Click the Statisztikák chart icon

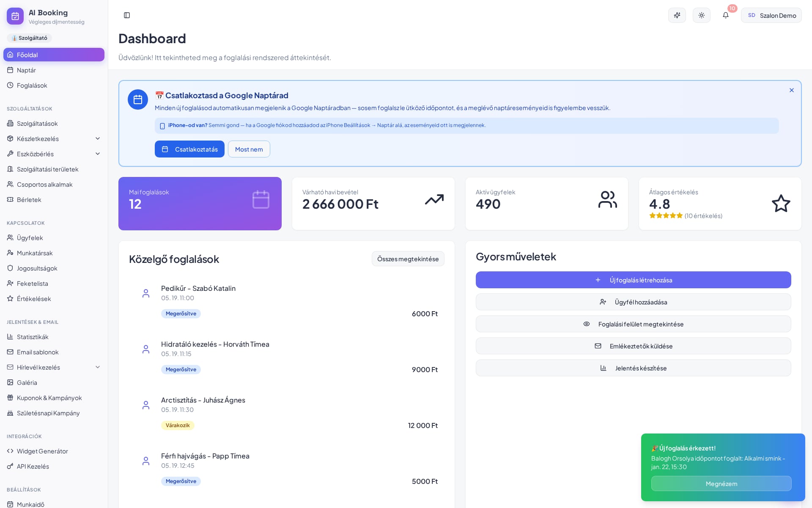(10, 337)
